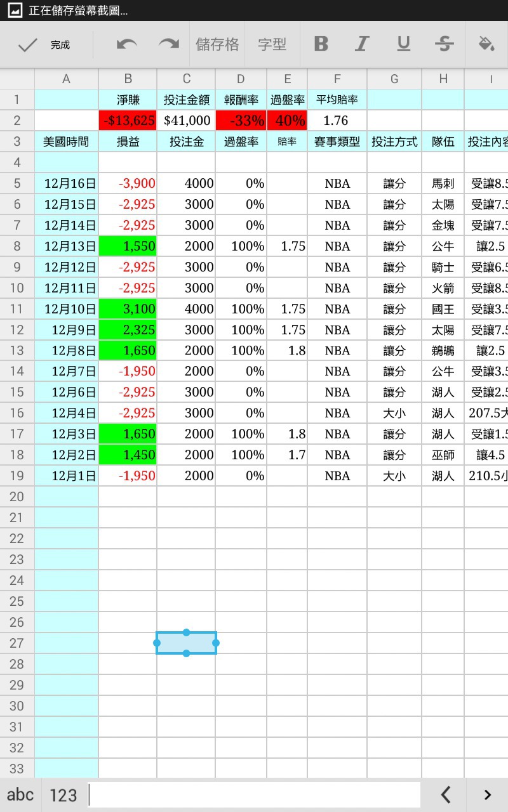Select red return rate cell -33%

pyautogui.click(x=241, y=121)
